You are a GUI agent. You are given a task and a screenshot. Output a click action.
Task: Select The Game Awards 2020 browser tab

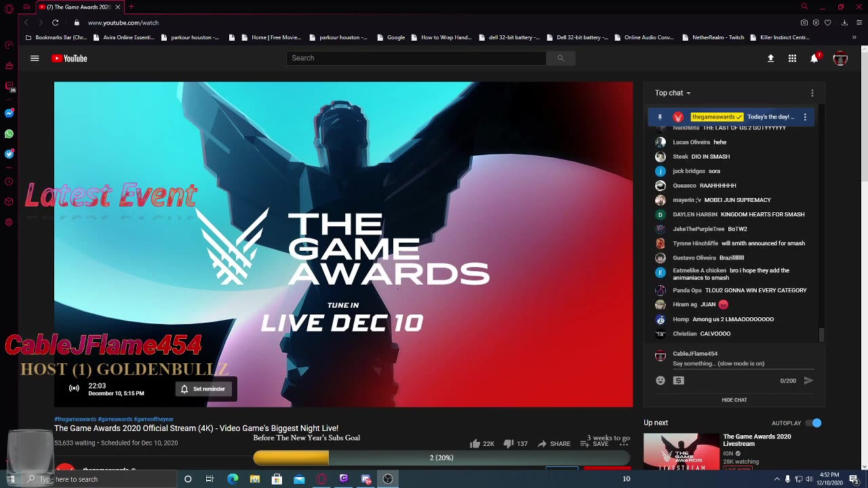(x=80, y=7)
